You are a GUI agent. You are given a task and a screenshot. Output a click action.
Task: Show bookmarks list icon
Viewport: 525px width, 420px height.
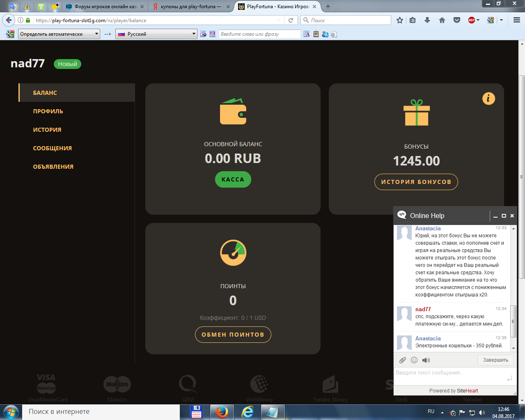pyautogui.click(x=413, y=20)
